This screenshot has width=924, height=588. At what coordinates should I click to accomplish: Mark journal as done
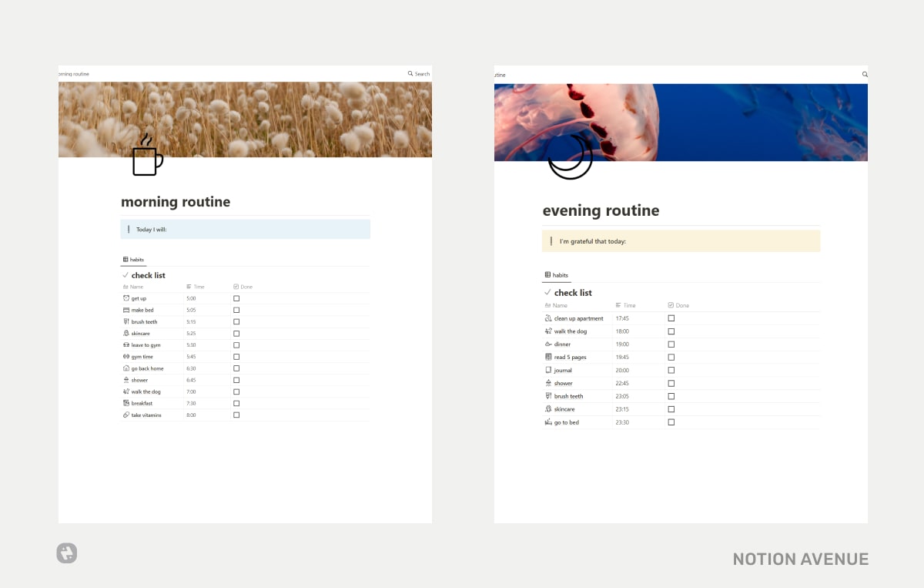click(671, 370)
